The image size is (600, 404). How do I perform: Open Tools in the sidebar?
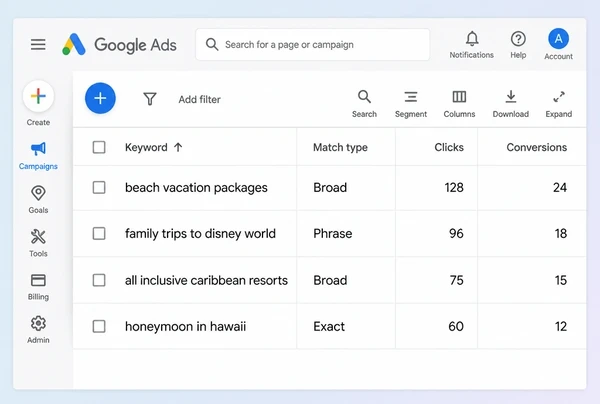tap(38, 243)
